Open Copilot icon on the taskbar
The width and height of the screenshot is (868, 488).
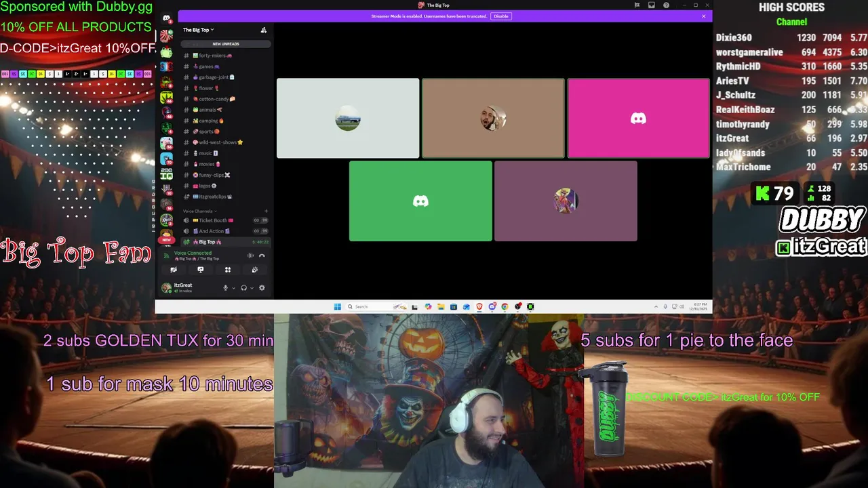[428, 306]
